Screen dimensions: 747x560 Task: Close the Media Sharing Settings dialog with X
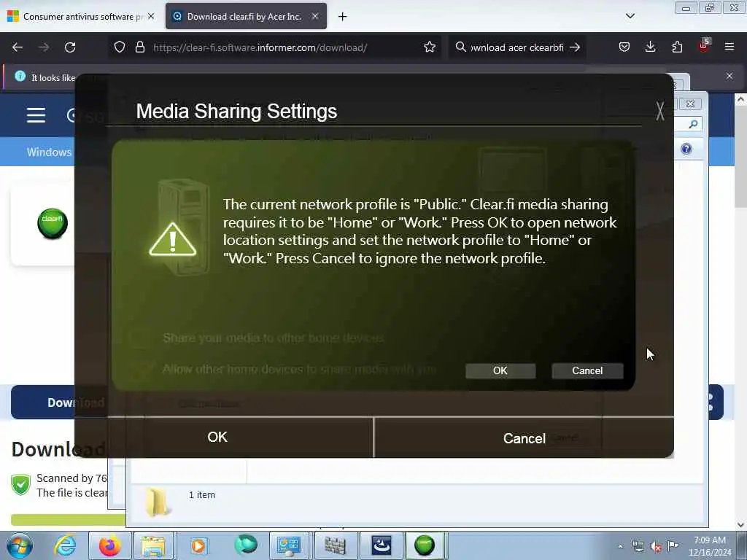click(659, 111)
